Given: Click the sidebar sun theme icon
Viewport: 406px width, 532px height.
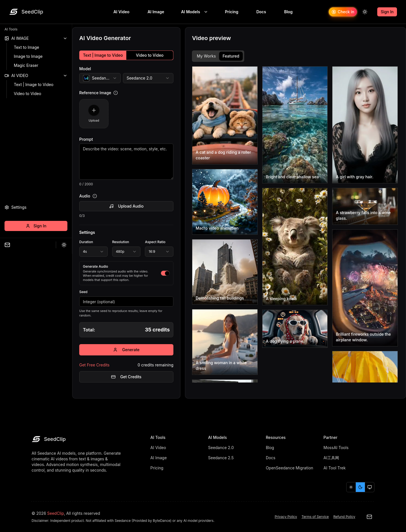Looking at the screenshot, I should point(64,245).
